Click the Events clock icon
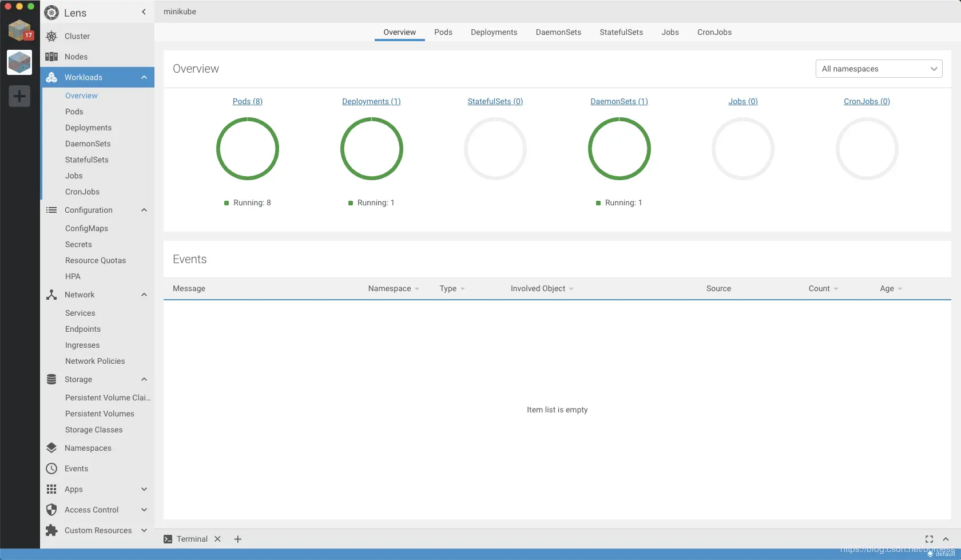The height and width of the screenshot is (560, 961). tap(51, 468)
